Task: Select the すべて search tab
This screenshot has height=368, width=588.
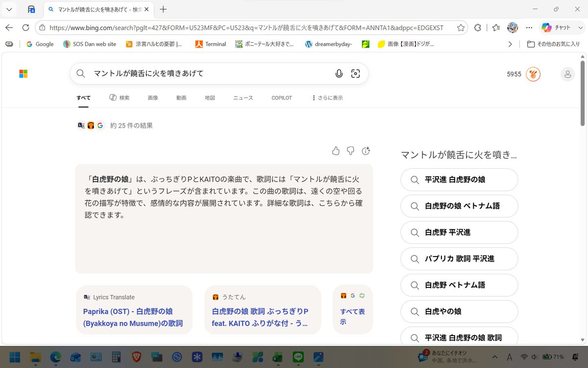Action: pos(83,98)
